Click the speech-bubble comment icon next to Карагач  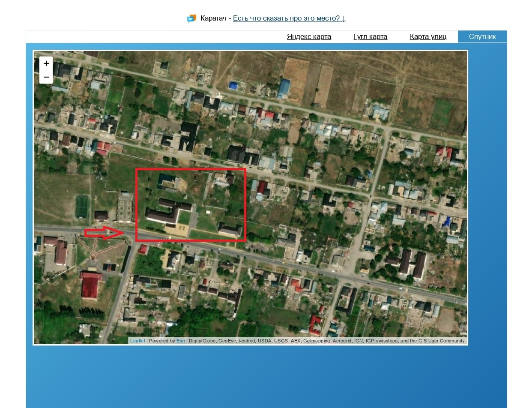[x=191, y=18]
